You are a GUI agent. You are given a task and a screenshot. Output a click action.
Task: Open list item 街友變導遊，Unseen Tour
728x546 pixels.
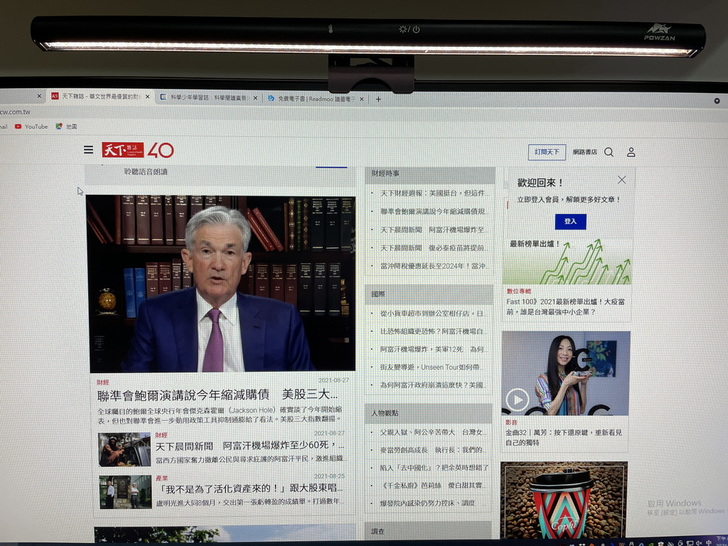(x=432, y=367)
